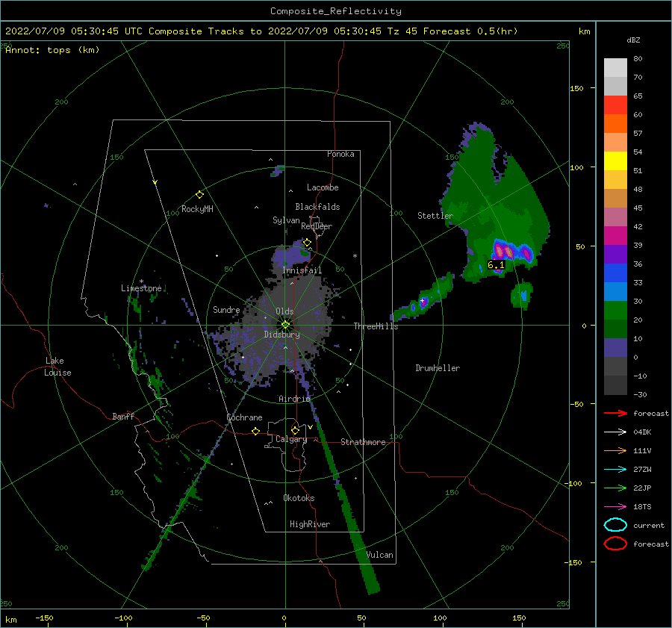Click the cyan current ellipse icon
This screenshot has width=672, height=628.
point(615,525)
